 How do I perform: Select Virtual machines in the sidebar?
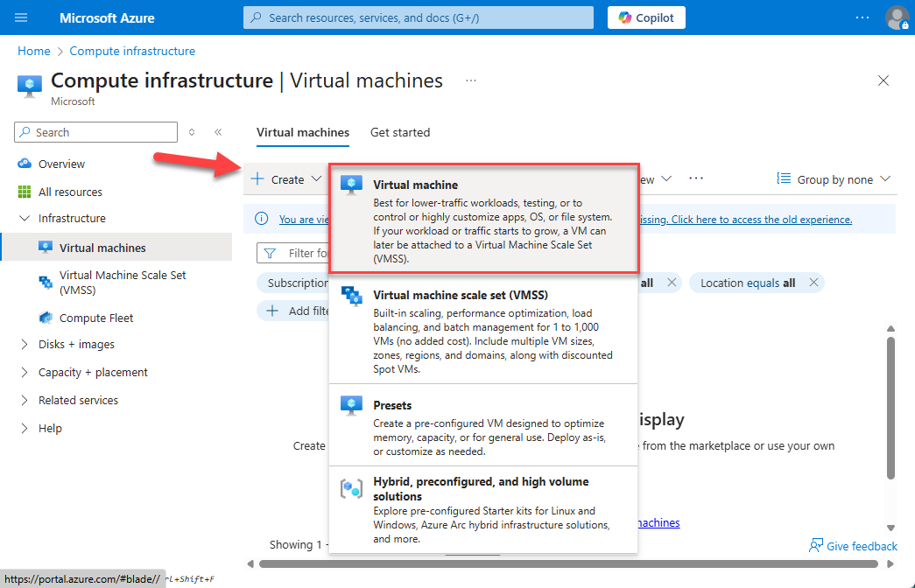[116, 248]
